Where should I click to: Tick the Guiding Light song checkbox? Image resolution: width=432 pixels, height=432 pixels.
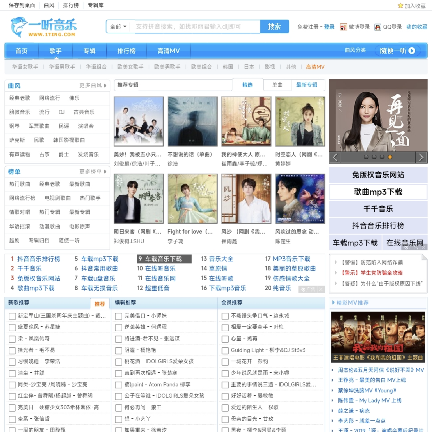(225, 350)
